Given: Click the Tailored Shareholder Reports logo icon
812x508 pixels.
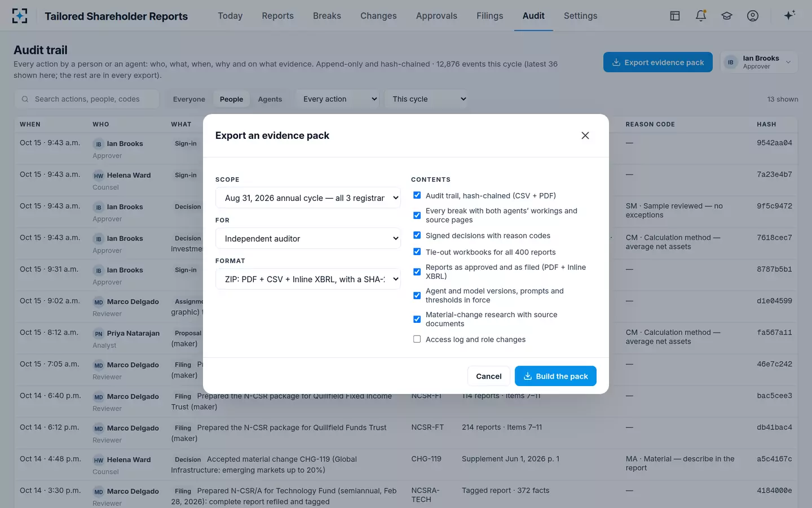Looking at the screenshot, I should pyautogui.click(x=20, y=16).
